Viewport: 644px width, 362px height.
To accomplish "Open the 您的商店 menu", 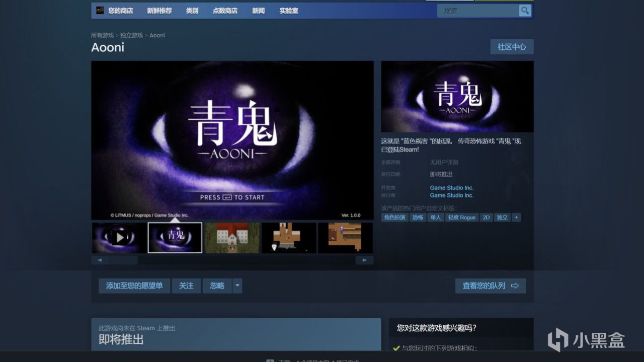I will (x=120, y=11).
